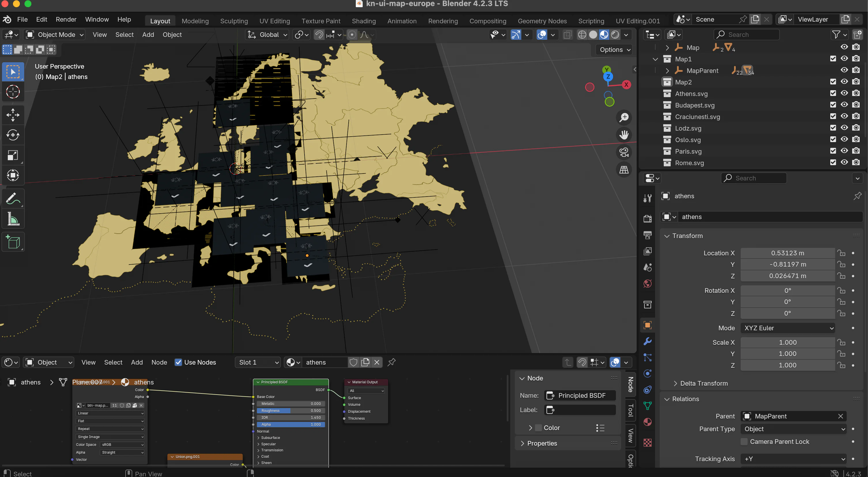Open the Material properties tab
868x477 pixels.
(647, 422)
